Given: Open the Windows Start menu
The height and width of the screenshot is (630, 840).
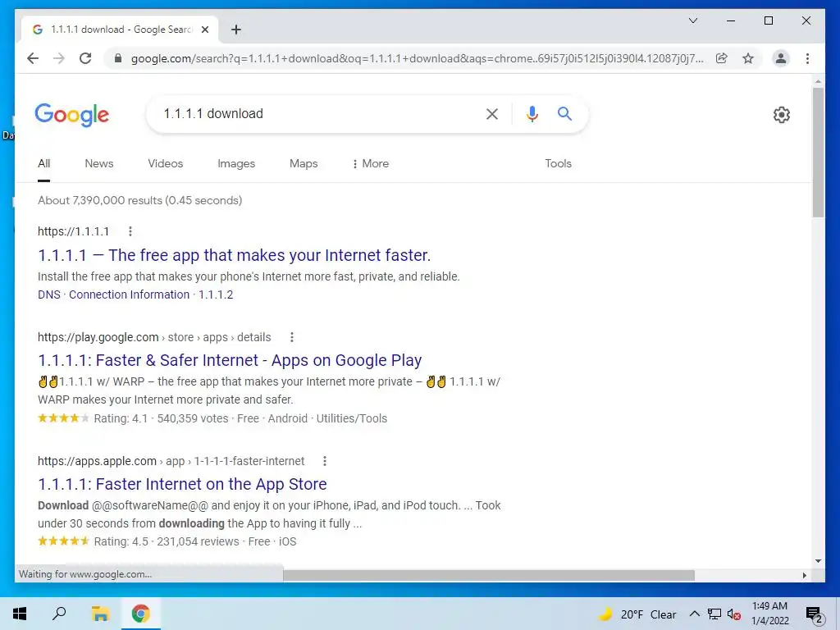Looking at the screenshot, I should pyautogui.click(x=20, y=614).
